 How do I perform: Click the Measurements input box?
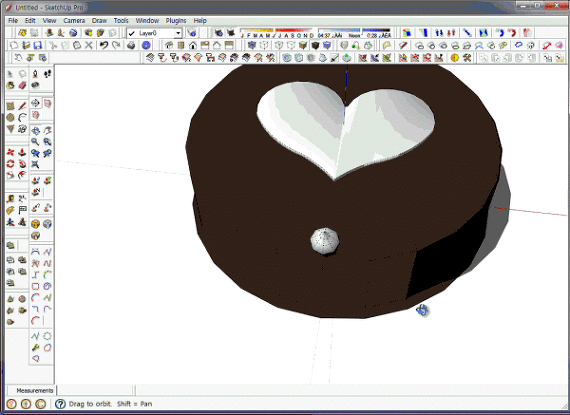95,391
